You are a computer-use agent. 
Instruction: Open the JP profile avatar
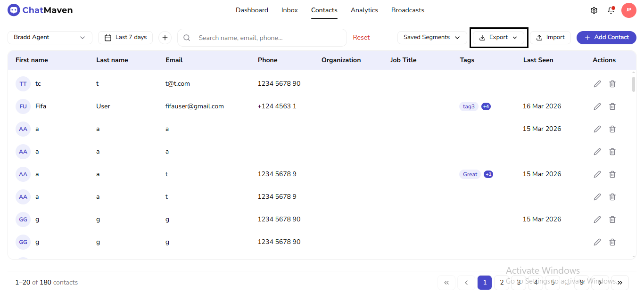tap(629, 10)
